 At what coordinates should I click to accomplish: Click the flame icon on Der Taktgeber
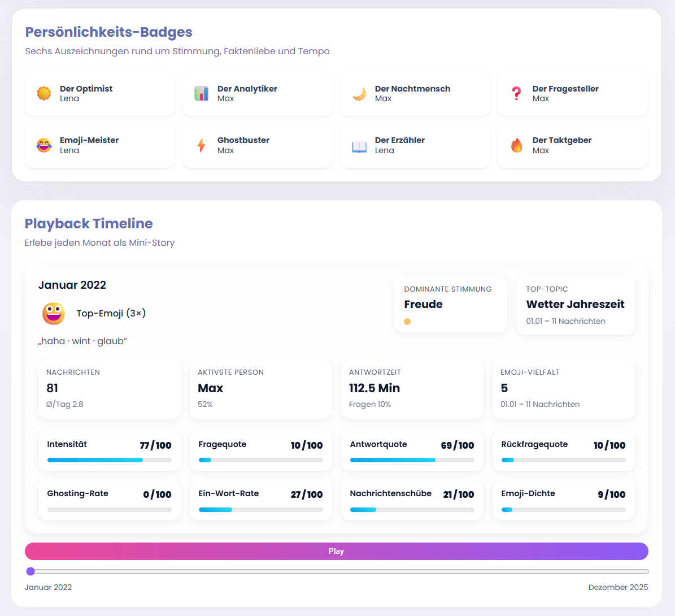517,145
